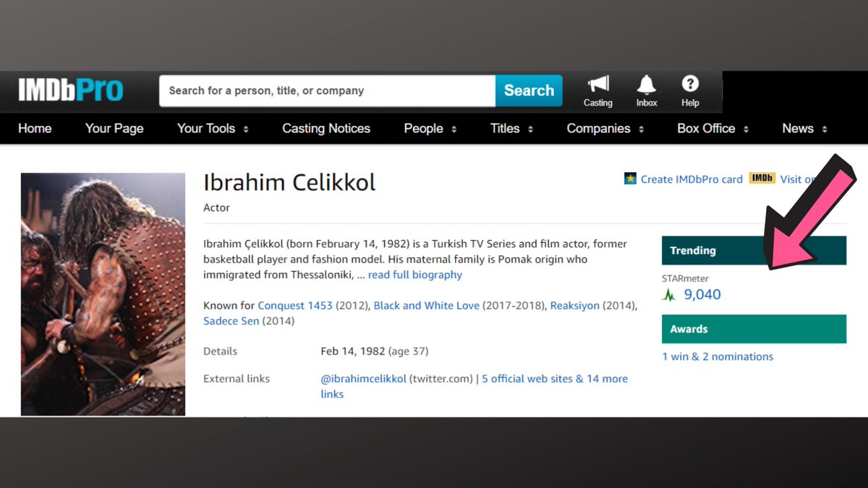
Task: Click the search input field
Action: click(x=328, y=90)
